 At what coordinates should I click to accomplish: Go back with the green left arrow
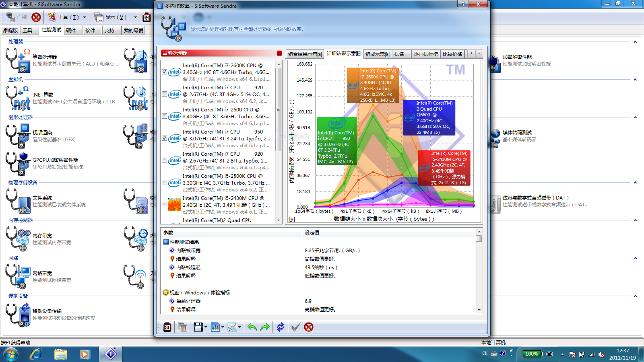point(252,327)
